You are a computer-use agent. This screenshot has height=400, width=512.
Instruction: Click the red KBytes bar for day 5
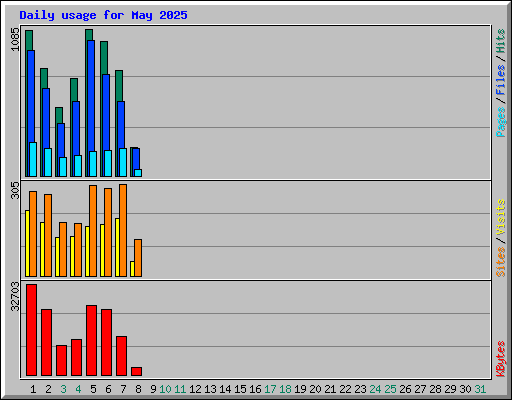click(x=91, y=340)
